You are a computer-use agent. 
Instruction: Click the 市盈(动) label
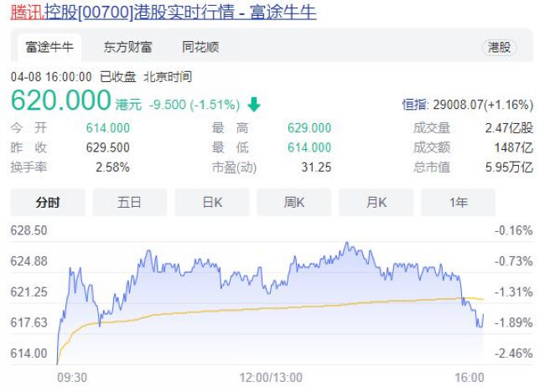[234, 168]
